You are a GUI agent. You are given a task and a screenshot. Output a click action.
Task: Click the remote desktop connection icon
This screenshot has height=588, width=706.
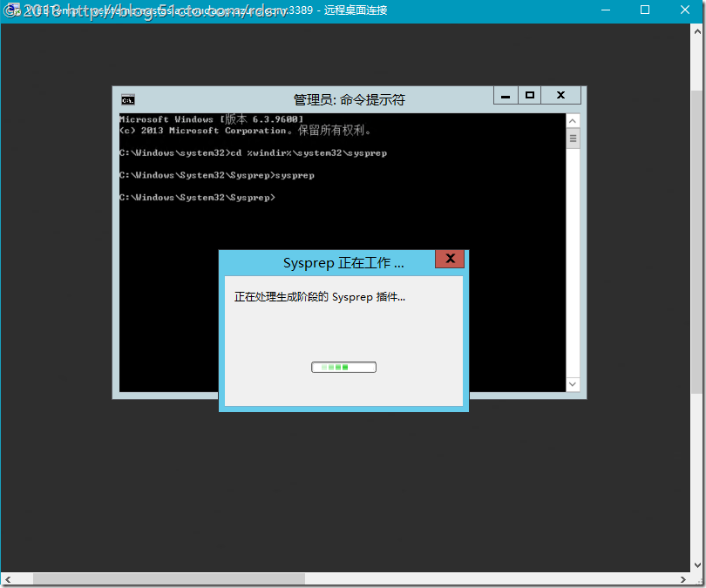point(12,10)
